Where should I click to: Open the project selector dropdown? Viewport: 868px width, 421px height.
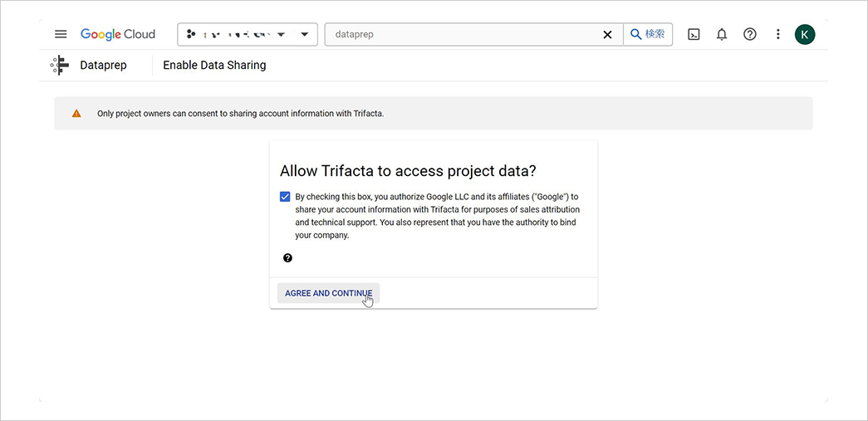point(248,34)
